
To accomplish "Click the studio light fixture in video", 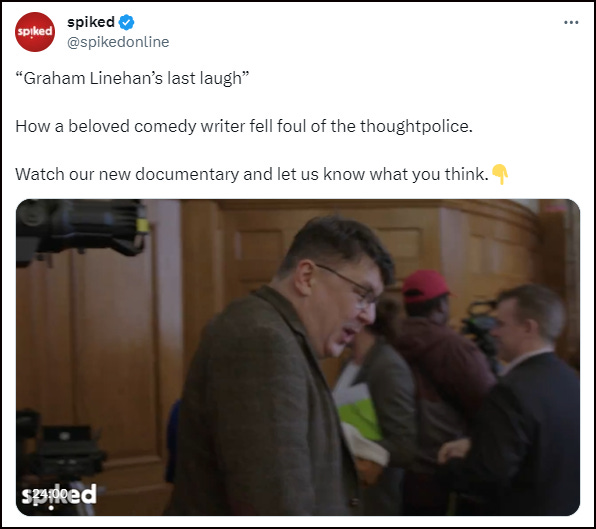I will tap(82, 230).
